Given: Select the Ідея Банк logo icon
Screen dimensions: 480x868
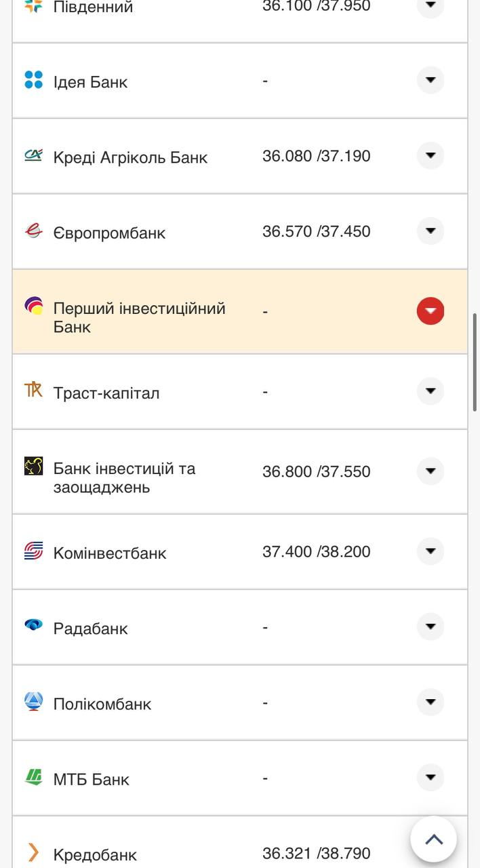Looking at the screenshot, I should point(31,80).
